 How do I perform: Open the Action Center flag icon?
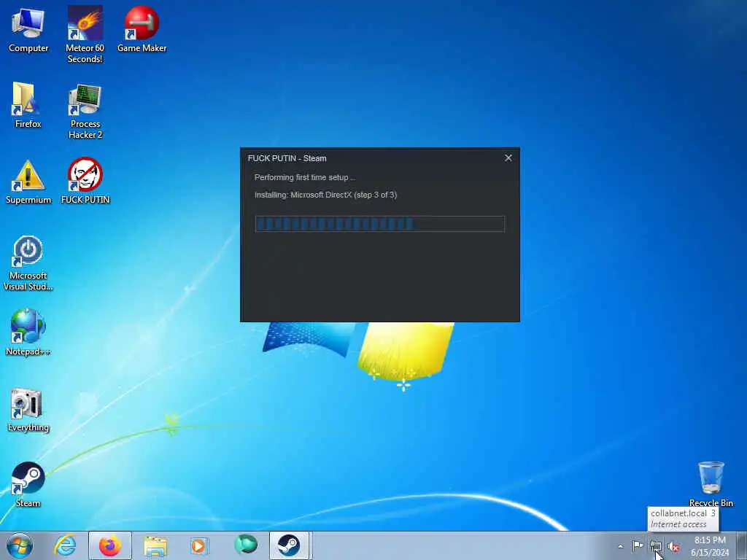638,545
